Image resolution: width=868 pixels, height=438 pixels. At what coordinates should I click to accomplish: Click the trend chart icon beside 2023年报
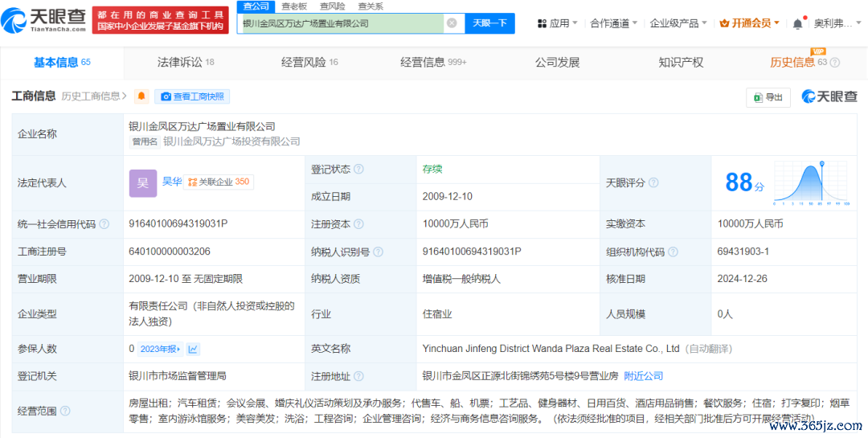193,349
